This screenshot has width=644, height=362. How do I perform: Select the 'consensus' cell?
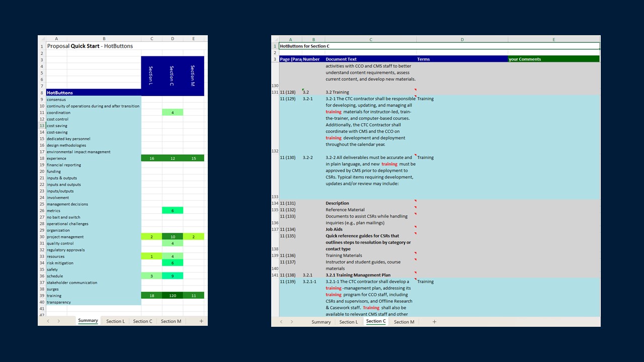(x=94, y=100)
